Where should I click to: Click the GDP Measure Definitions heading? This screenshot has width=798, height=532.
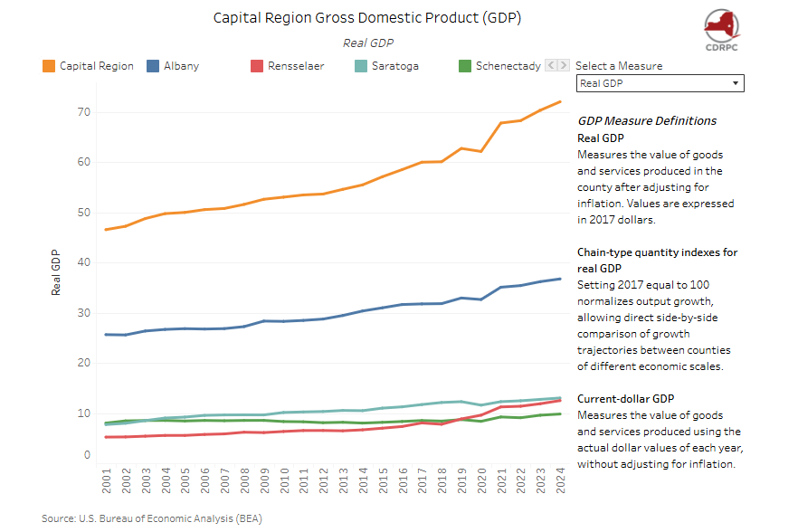(647, 121)
